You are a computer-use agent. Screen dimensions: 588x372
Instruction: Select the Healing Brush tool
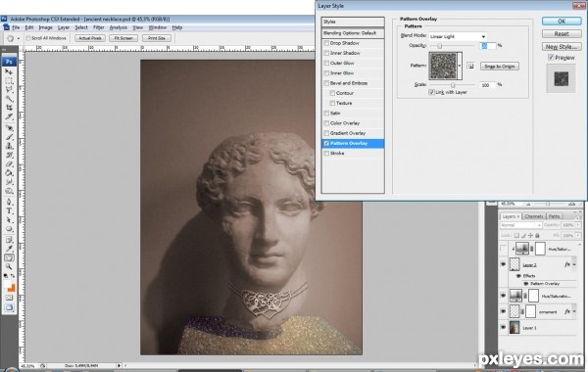(x=9, y=128)
